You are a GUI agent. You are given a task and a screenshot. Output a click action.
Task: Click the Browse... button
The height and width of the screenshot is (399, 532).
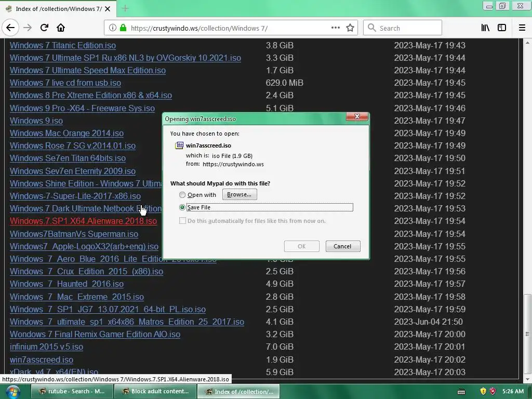[x=240, y=194]
